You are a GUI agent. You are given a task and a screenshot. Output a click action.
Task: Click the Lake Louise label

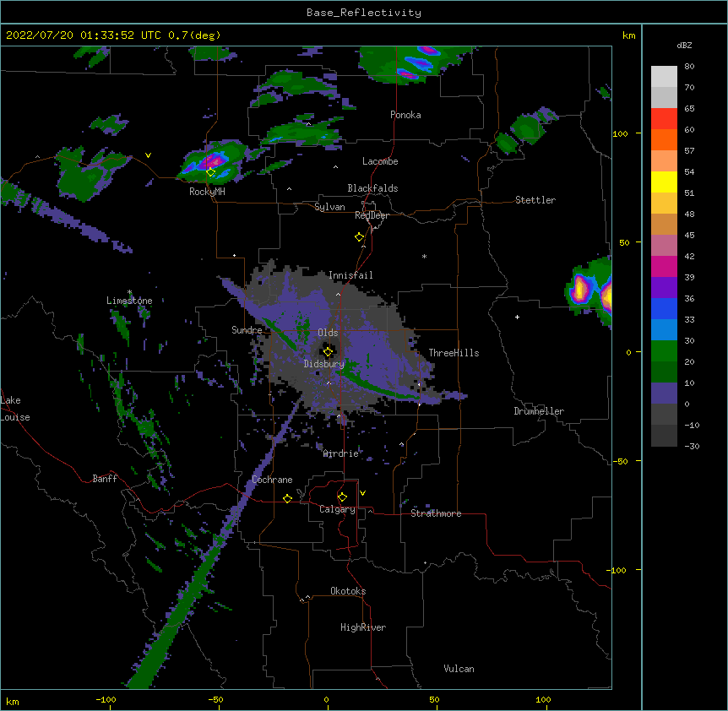coord(15,409)
